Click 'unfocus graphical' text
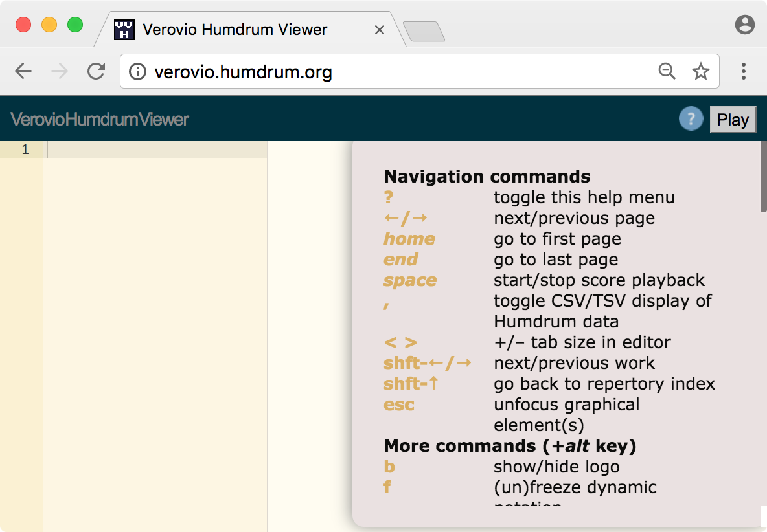Viewport: 767px width, 532px height. 566,405
